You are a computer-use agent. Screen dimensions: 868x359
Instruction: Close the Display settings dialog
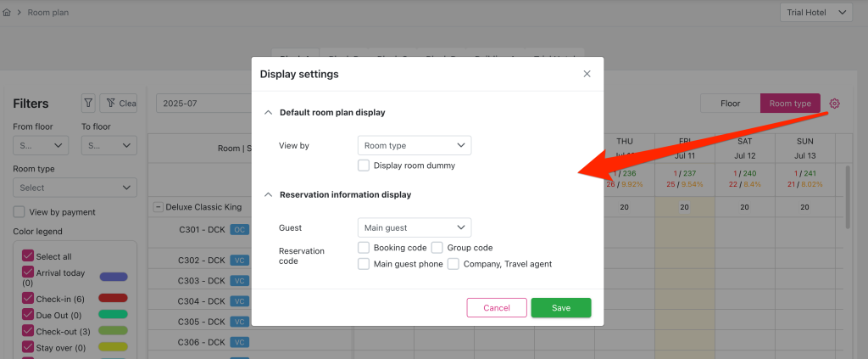click(x=587, y=74)
